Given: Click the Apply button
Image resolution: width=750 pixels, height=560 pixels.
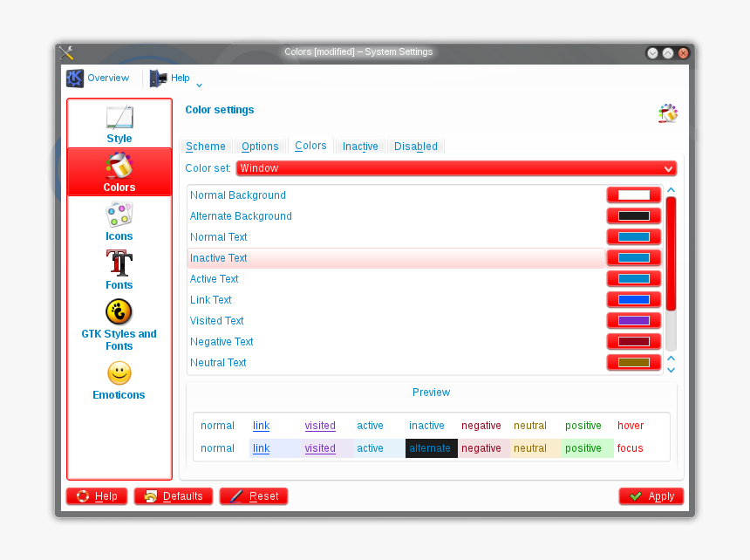Looking at the screenshot, I should click(651, 496).
